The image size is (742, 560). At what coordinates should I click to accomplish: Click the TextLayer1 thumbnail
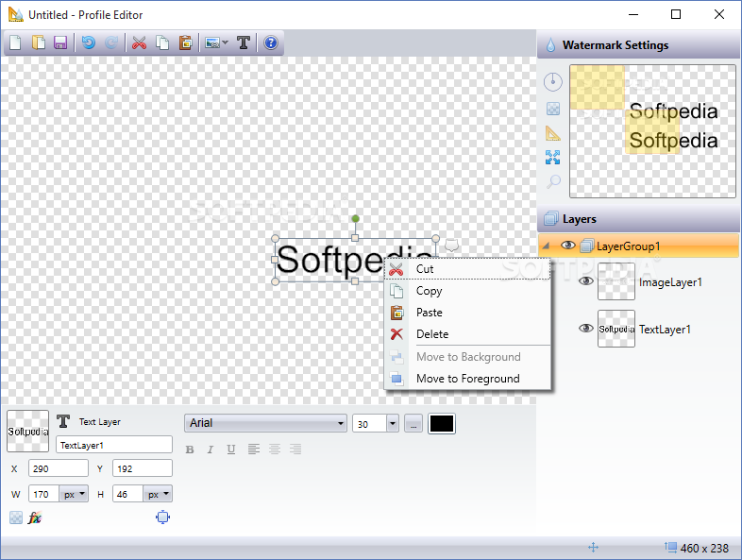(x=616, y=329)
